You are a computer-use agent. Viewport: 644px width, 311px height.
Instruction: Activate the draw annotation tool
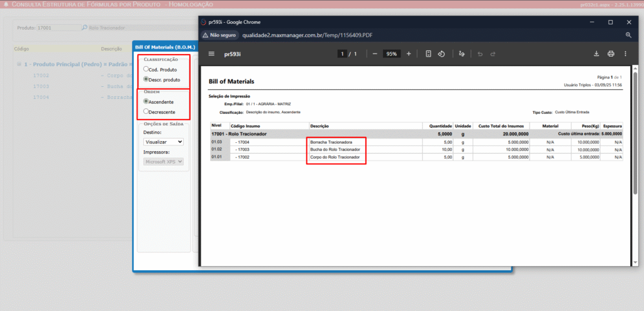coord(462,54)
